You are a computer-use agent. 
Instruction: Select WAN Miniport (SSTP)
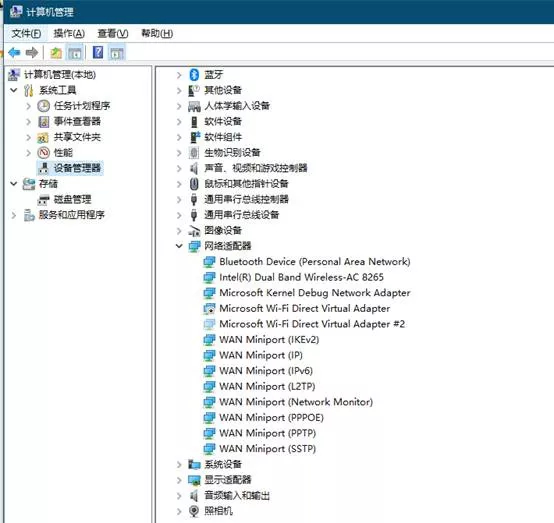tap(267, 448)
